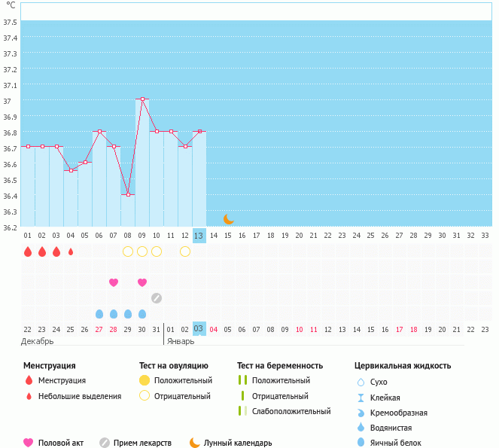Click the highlighted date 03 under Январь
The width and height of the screenshot is (499, 448).
199,329
